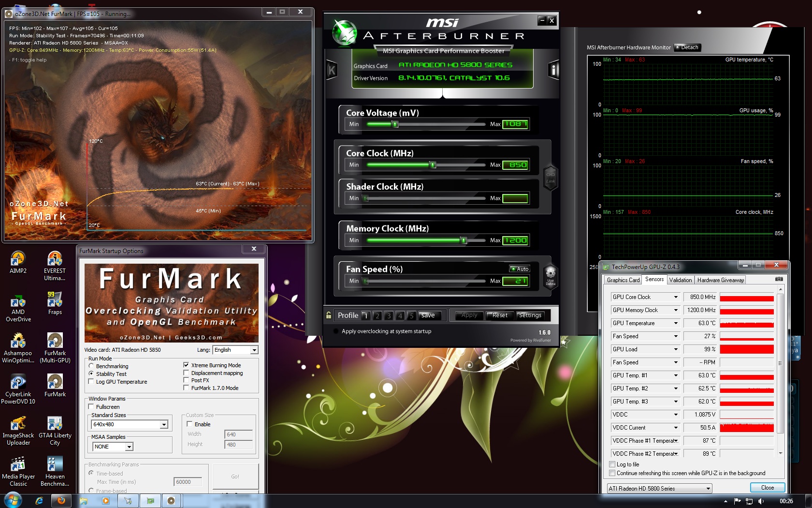Image resolution: width=812 pixels, height=508 pixels.
Task: Detach the Afterburner Hardware Monitor
Action: pyautogui.click(x=687, y=47)
